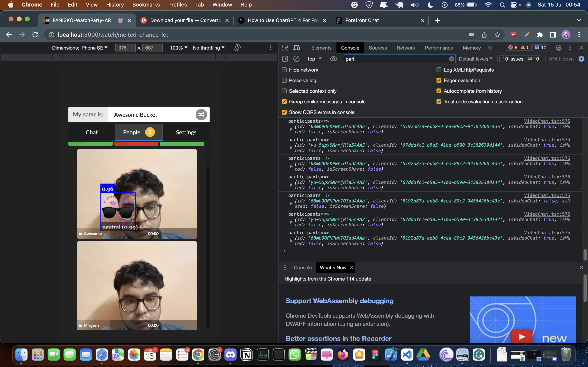Click the random name shuffle icon
The width and height of the screenshot is (588, 367).
point(201,115)
